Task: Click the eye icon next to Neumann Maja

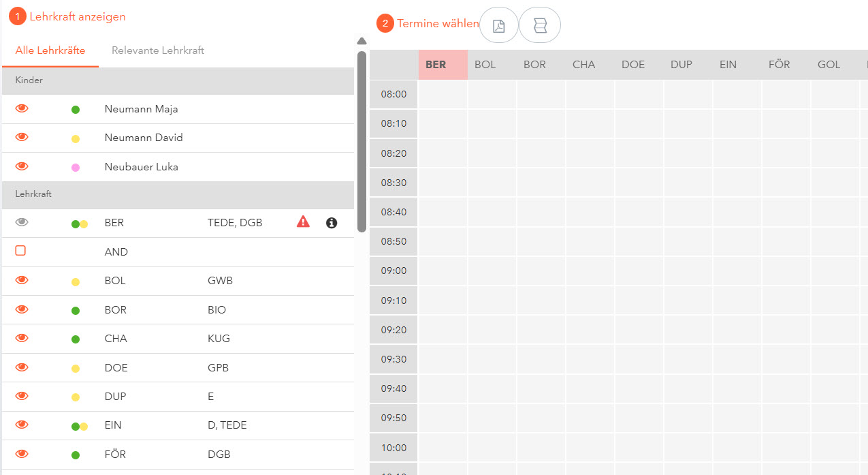Action: pos(22,108)
